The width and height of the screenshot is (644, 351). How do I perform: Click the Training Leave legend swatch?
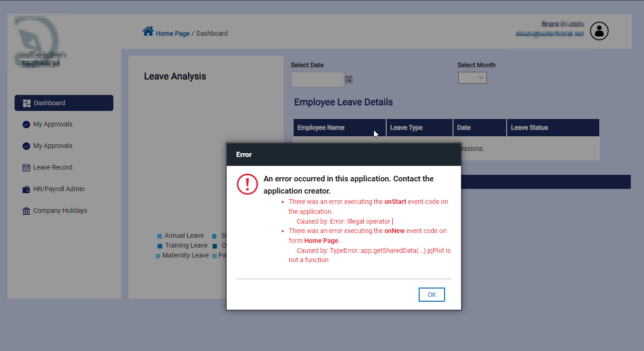[x=160, y=246]
